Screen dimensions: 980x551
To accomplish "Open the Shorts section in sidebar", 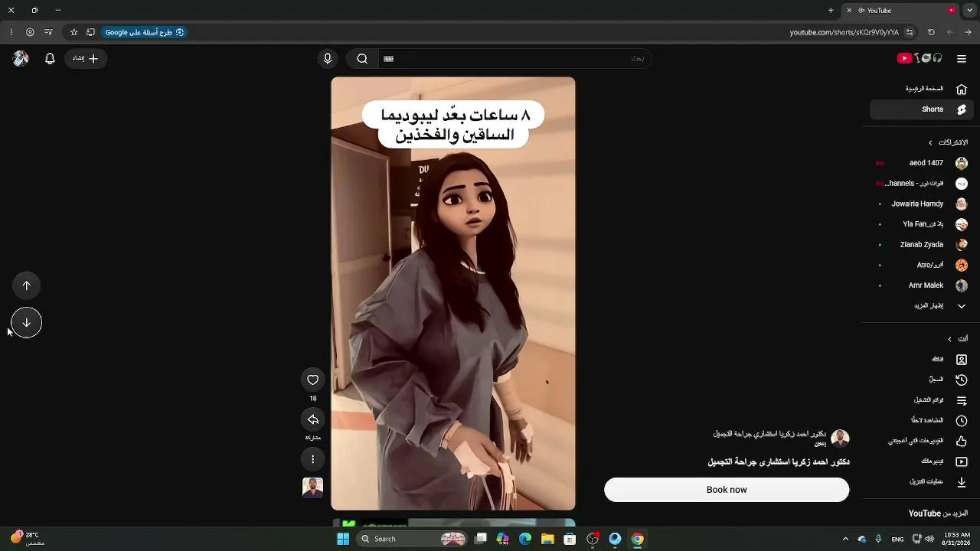I will [922, 109].
